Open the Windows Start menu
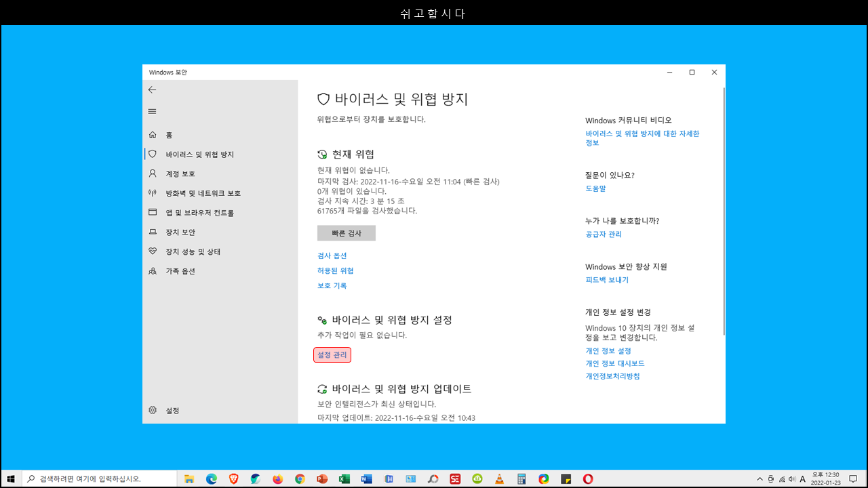This screenshot has height=488, width=868. point(11,479)
